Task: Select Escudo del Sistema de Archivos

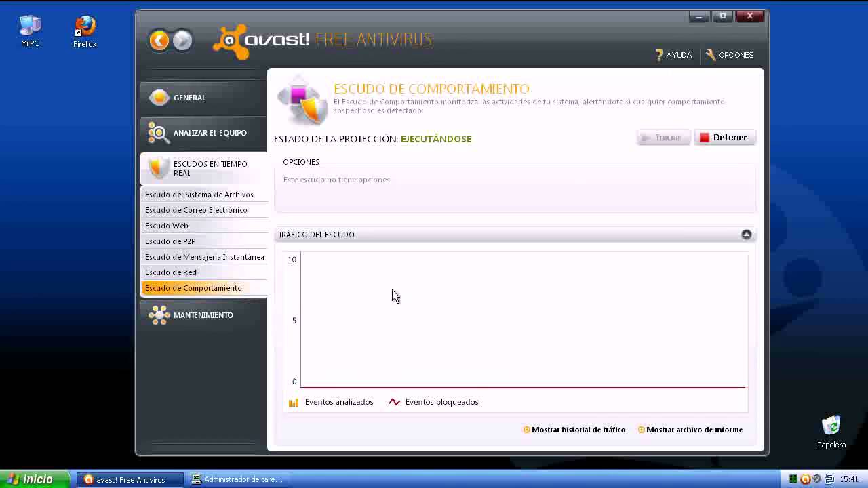Action: [205, 195]
